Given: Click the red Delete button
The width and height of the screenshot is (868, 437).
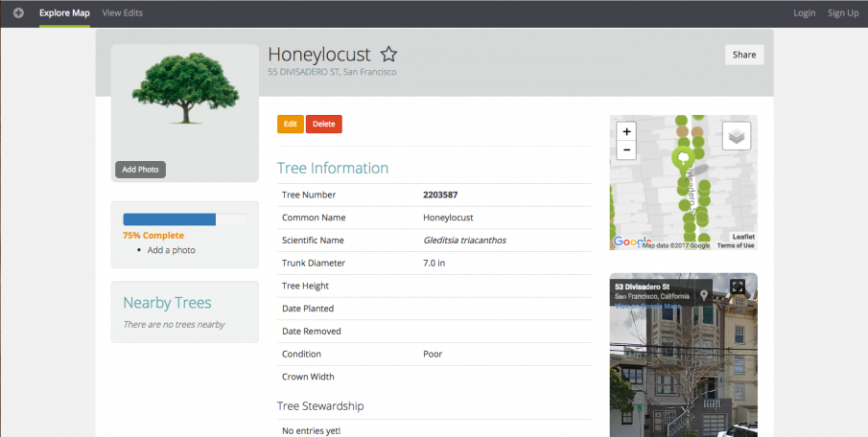Looking at the screenshot, I should pos(324,124).
